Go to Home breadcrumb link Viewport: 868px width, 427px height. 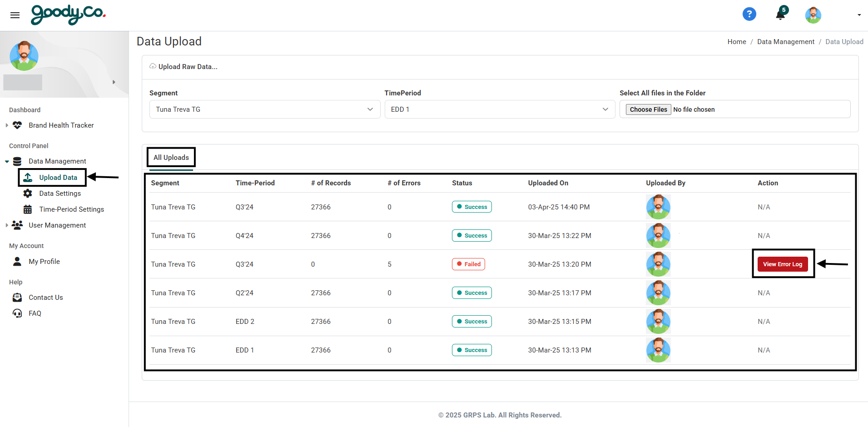click(736, 42)
